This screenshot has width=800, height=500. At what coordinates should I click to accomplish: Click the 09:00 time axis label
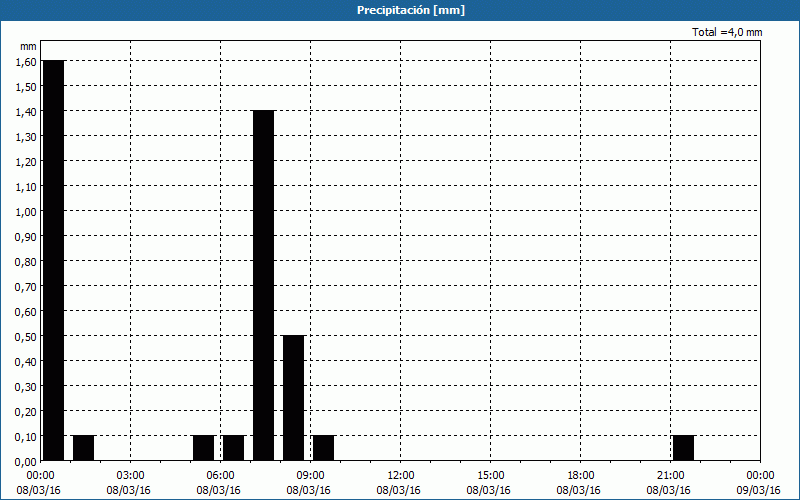(311, 476)
